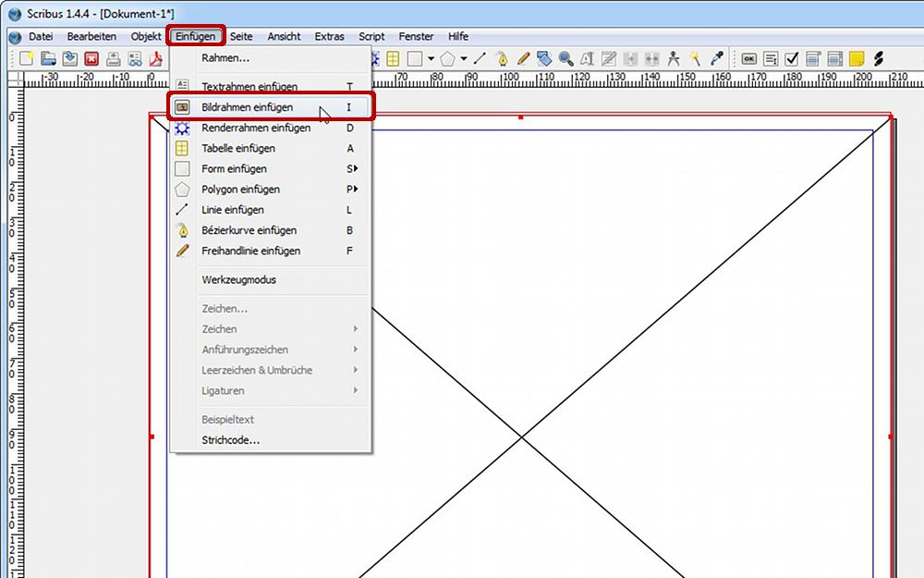Open the Ansicht menu
This screenshot has width=924, height=578.
click(284, 36)
